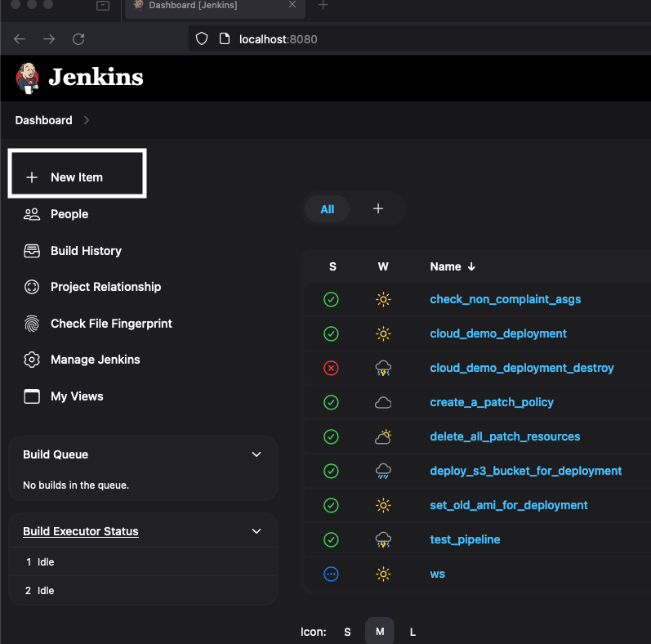This screenshot has width=651, height=644.
Task: Click the fingerprint icon in sidebar
Action: (32, 324)
